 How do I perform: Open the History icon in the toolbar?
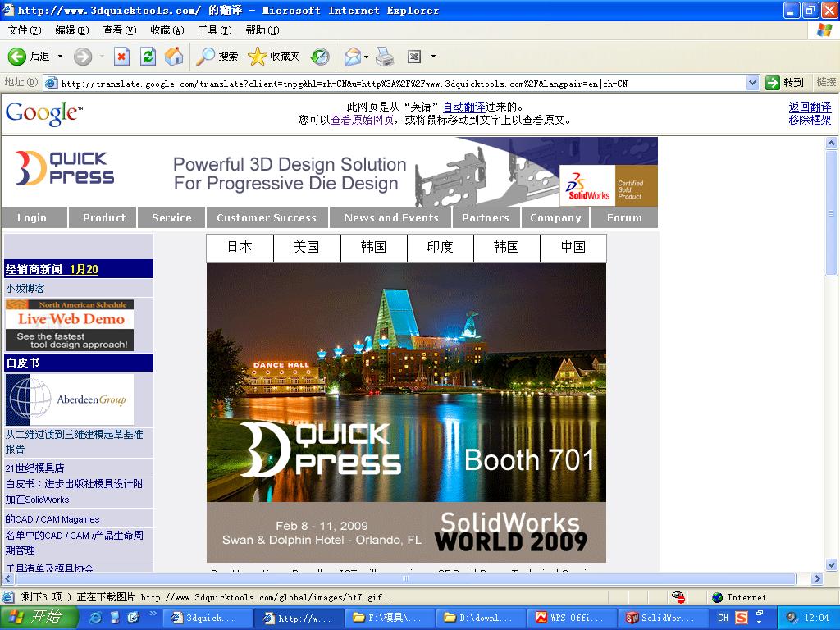[x=320, y=57]
